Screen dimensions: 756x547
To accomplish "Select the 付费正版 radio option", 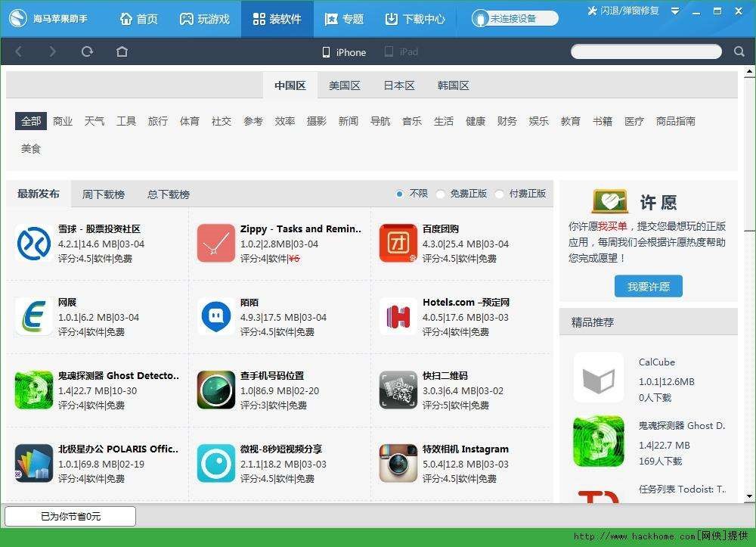I will click(500, 194).
